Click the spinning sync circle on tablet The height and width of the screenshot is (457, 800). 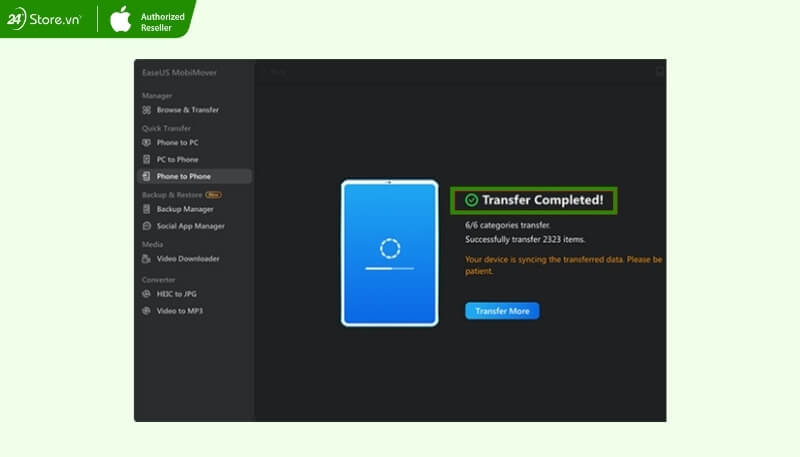click(390, 248)
